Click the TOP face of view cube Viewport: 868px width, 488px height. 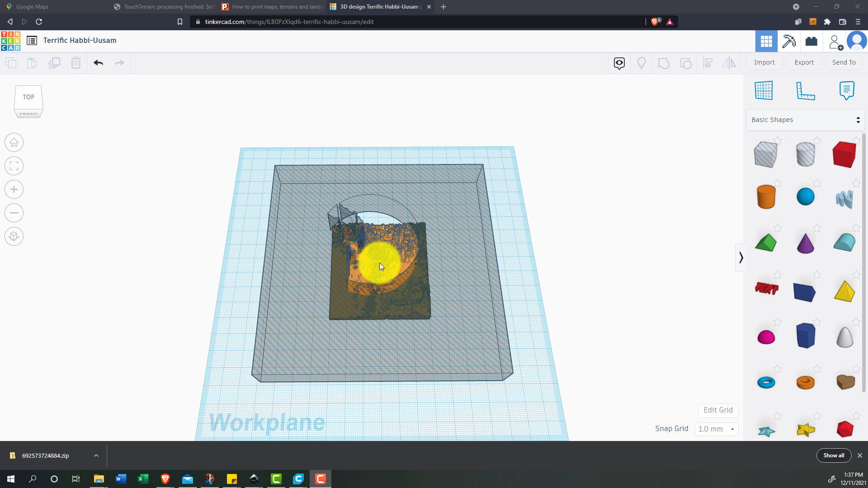(x=28, y=97)
